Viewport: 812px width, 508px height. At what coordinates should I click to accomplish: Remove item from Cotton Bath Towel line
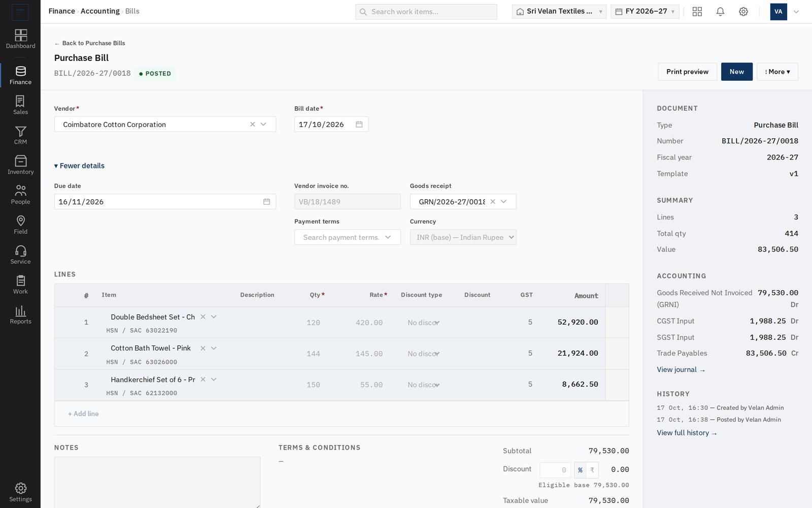(x=203, y=348)
